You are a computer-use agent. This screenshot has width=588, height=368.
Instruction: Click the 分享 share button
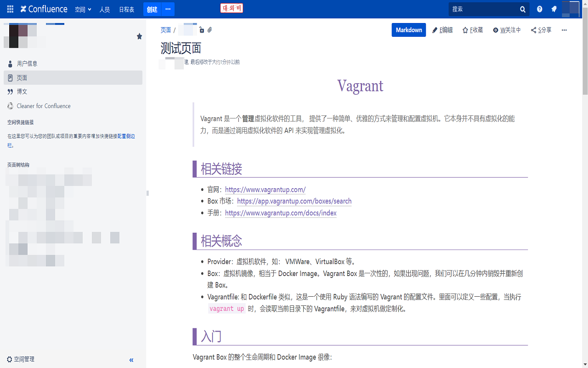pyautogui.click(x=541, y=30)
